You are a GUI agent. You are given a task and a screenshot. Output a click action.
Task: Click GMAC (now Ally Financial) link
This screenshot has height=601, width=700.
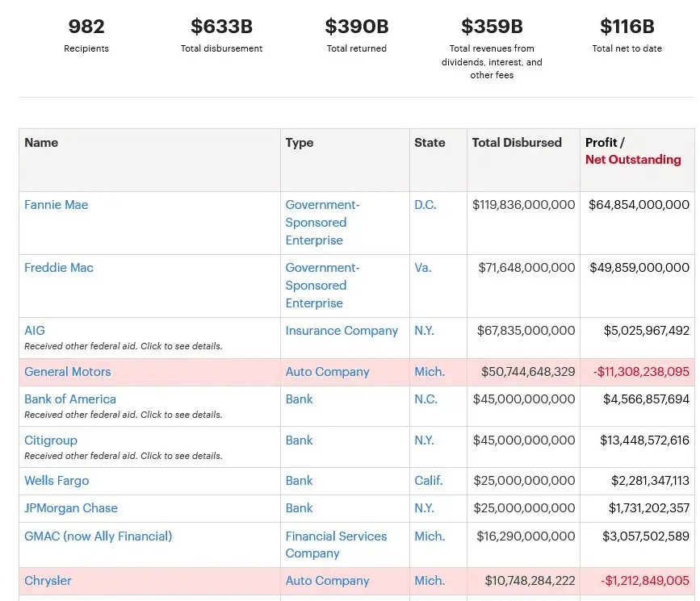[x=99, y=536]
